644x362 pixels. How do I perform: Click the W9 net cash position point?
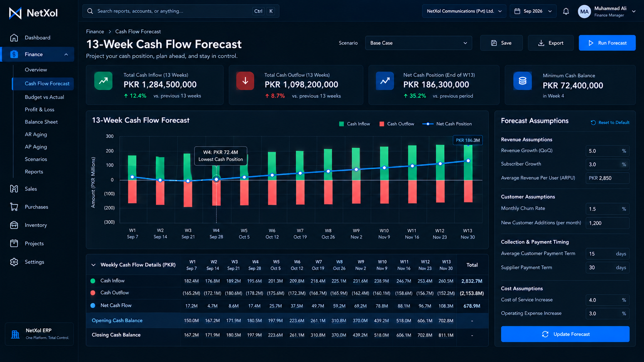pyautogui.click(x=356, y=169)
